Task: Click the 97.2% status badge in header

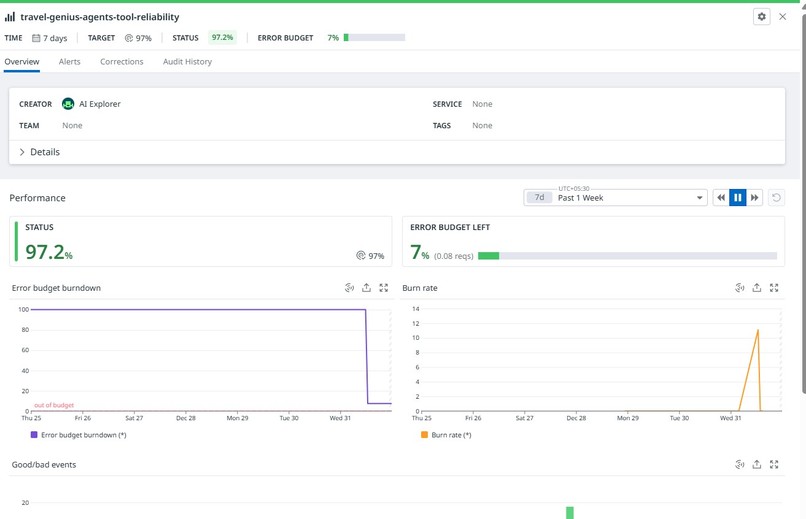Action: (222, 38)
